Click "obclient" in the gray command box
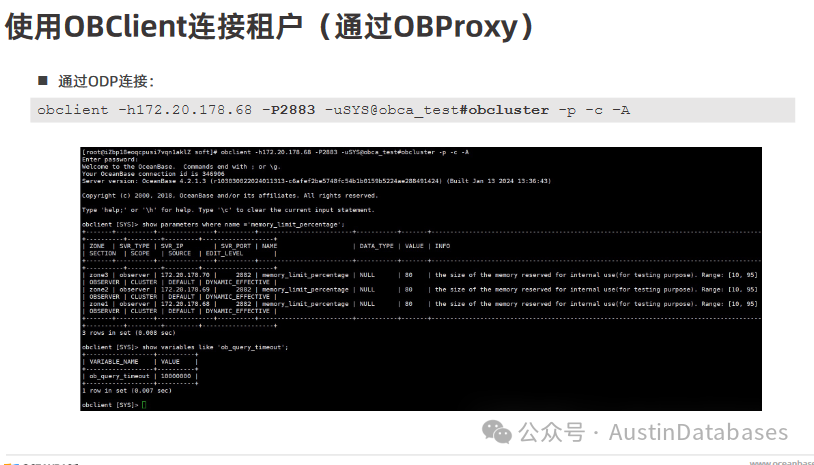Screen dimensions: 814x465 point(73,110)
